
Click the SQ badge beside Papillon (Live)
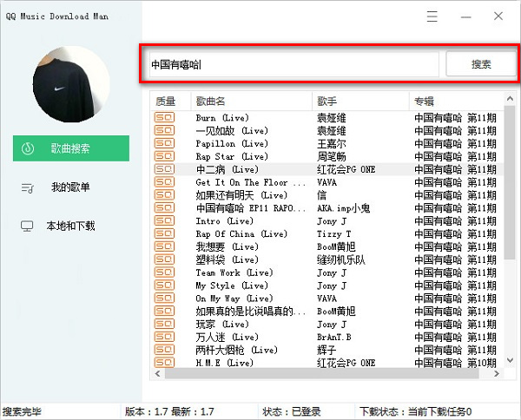164,143
